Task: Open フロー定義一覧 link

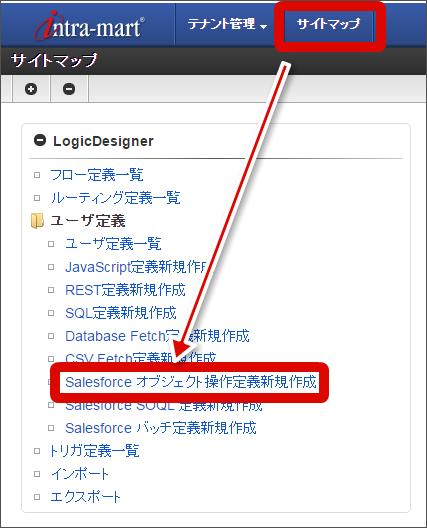Action: point(97,175)
